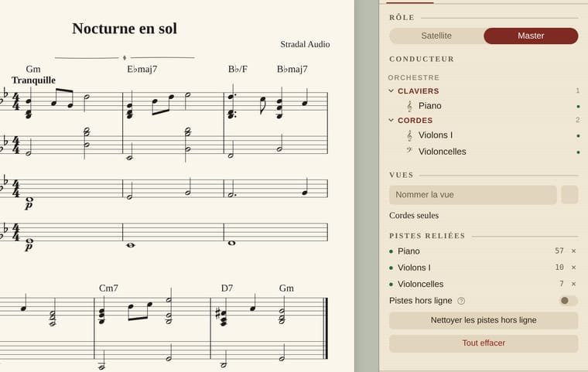This screenshot has height=372, width=588.
Task: Select the Master role
Action: (x=531, y=36)
